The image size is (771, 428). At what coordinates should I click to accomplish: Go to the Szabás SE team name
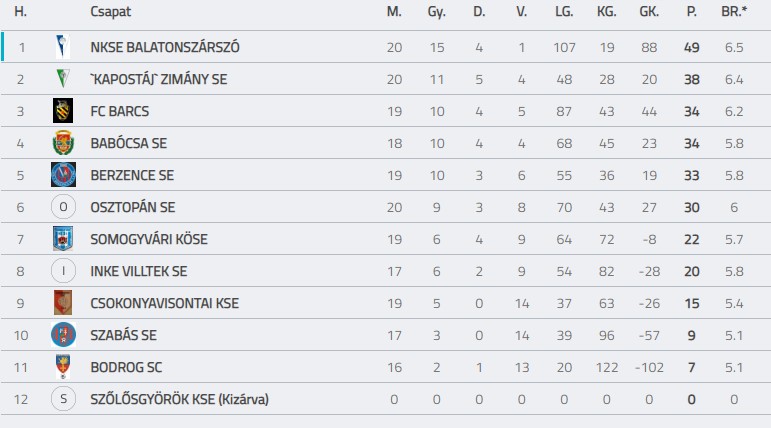point(123,335)
